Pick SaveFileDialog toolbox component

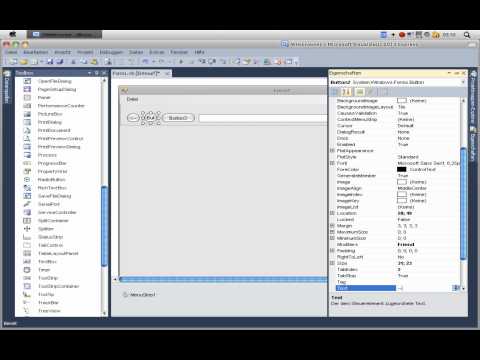[x=54, y=196]
